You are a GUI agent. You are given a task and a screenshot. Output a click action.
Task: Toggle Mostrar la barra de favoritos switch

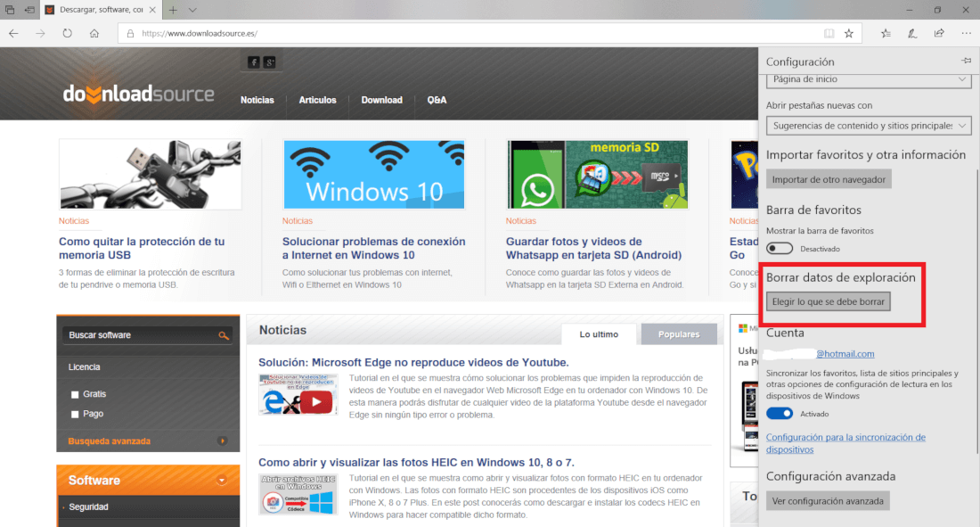pos(780,249)
